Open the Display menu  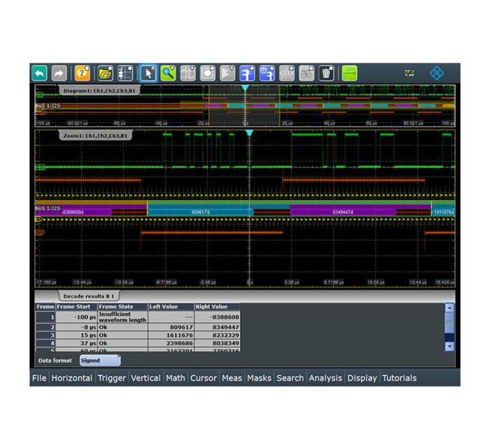(x=362, y=378)
